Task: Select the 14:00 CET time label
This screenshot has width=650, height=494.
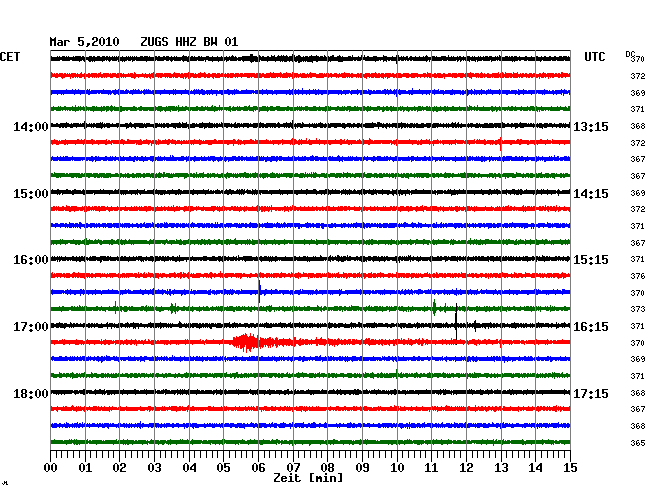Action: 31,126
